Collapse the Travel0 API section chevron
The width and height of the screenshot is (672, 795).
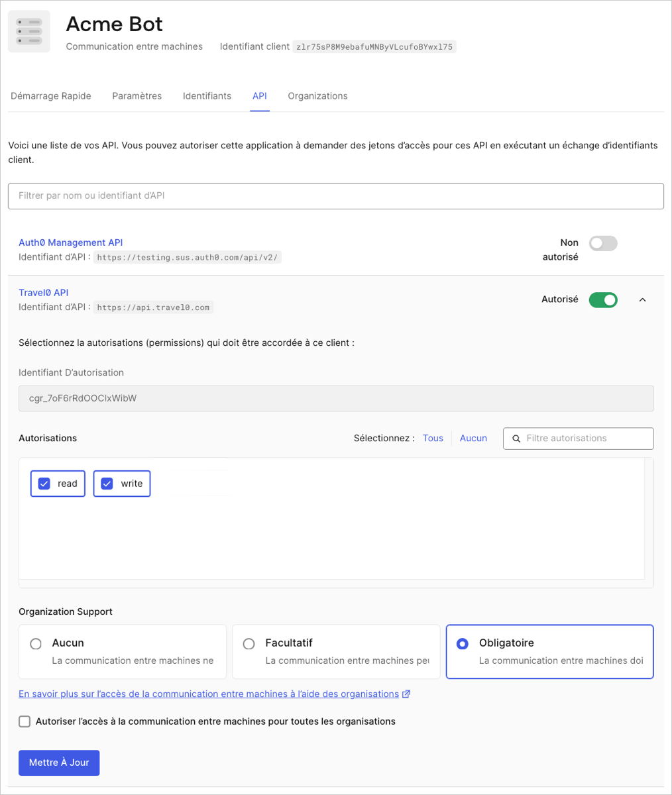642,300
